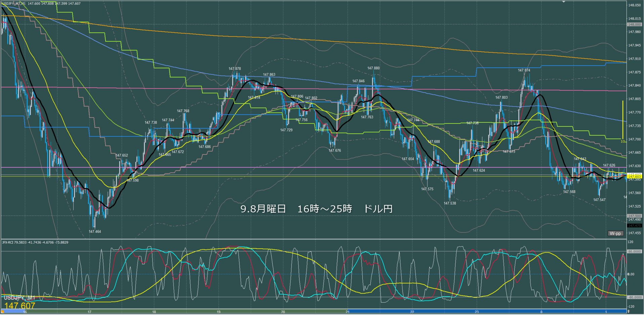Click the gray 147.500 price level tag

634,216
